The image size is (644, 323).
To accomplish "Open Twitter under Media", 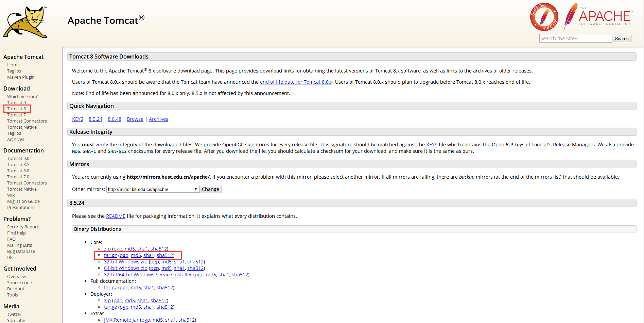I will pyautogui.click(x=14, y=314).
